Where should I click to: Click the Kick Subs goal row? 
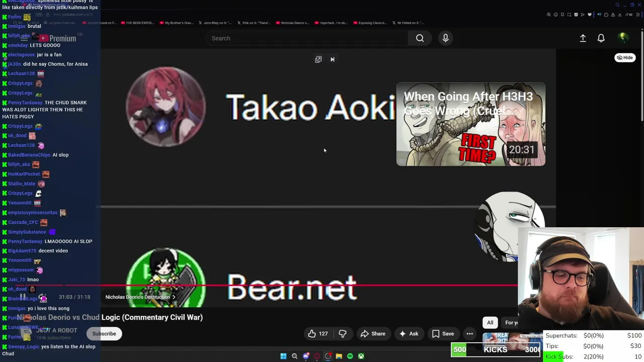(594, 356)
